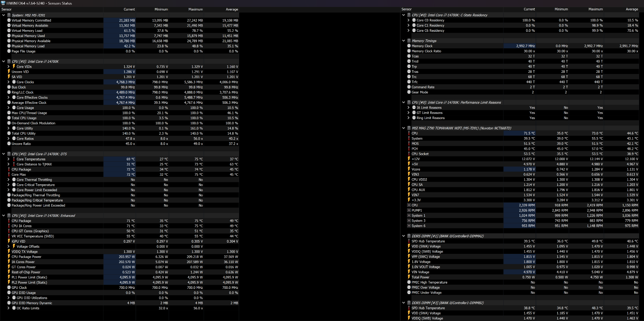Click the right panel Sensor column header

[407, 9]
